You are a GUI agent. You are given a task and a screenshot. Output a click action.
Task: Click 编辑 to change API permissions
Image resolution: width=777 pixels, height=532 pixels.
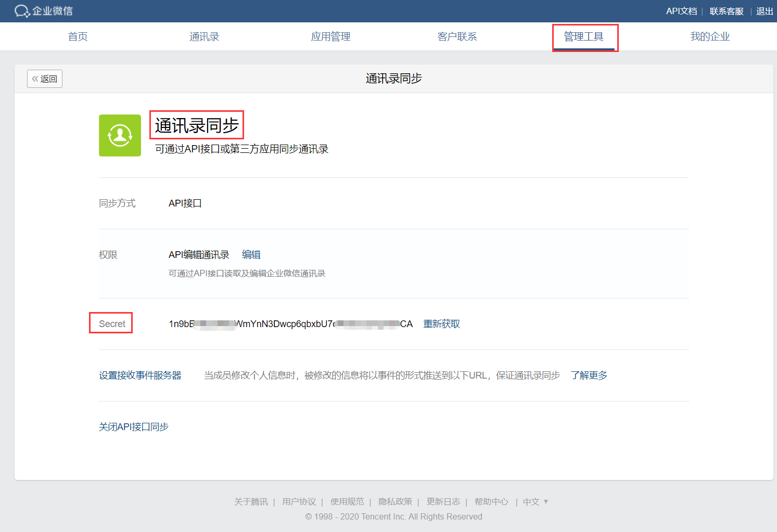251,254
